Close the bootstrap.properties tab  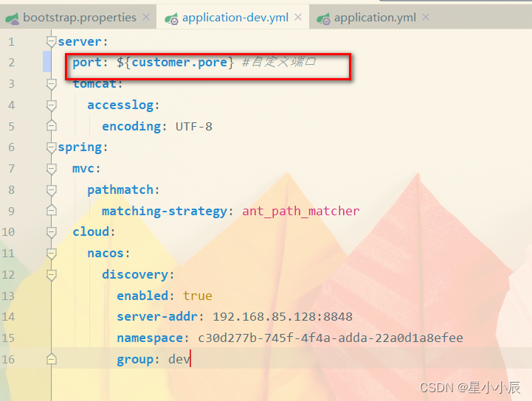146,17
